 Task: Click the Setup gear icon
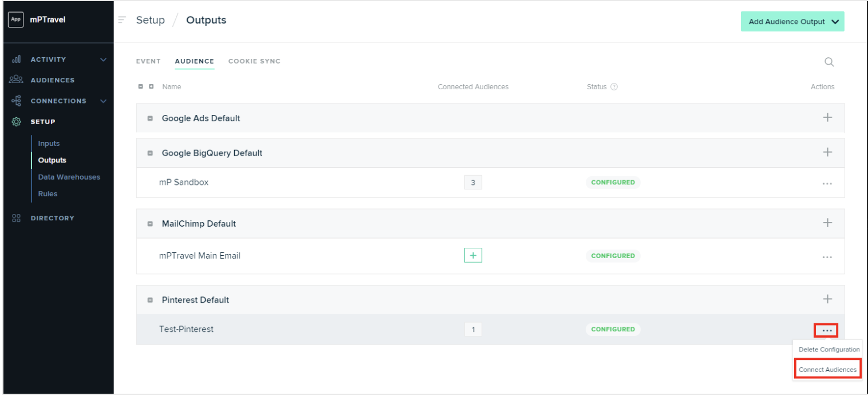tap(17, 121)
